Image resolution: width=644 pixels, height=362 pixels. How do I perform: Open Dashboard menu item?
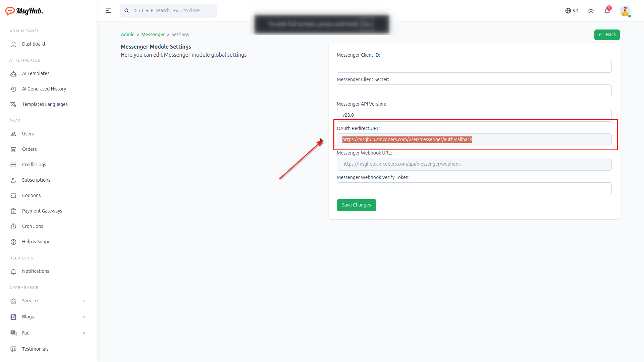33,44
